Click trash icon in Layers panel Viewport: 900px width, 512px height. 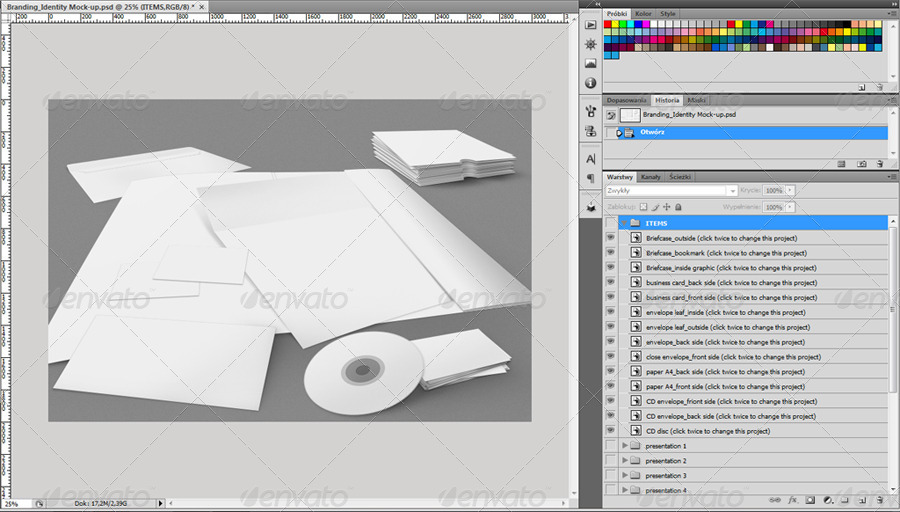point(878,499)
